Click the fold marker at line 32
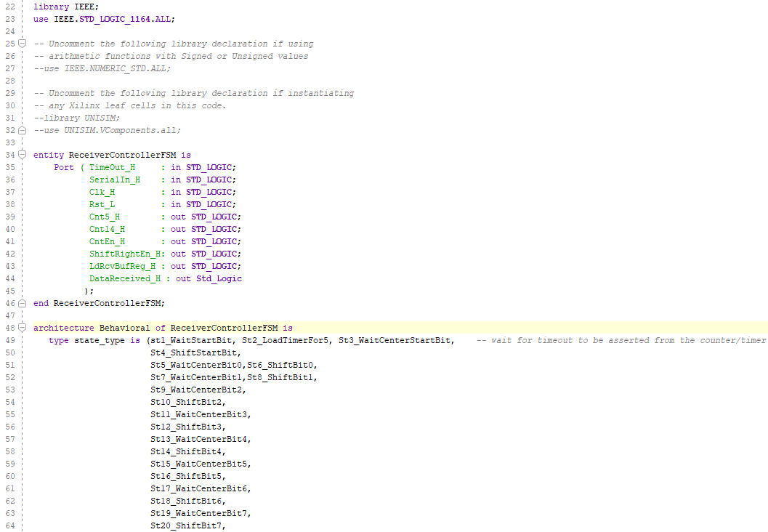 click(x=23, y=130)
